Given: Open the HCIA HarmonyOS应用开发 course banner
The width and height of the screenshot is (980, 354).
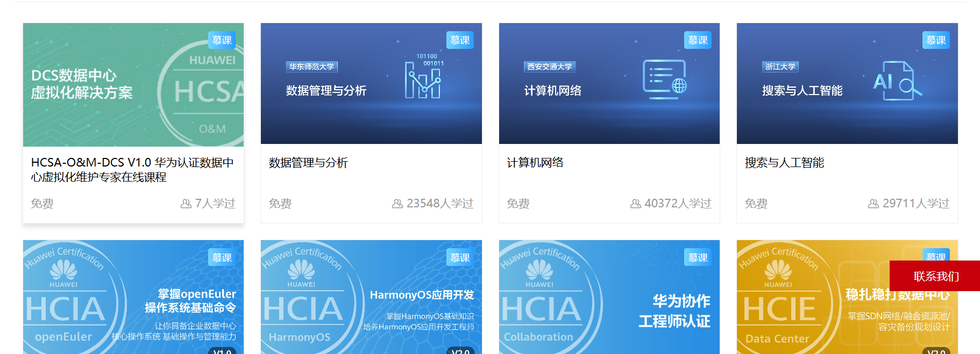Looking at the screenshot, I should 371,297.
